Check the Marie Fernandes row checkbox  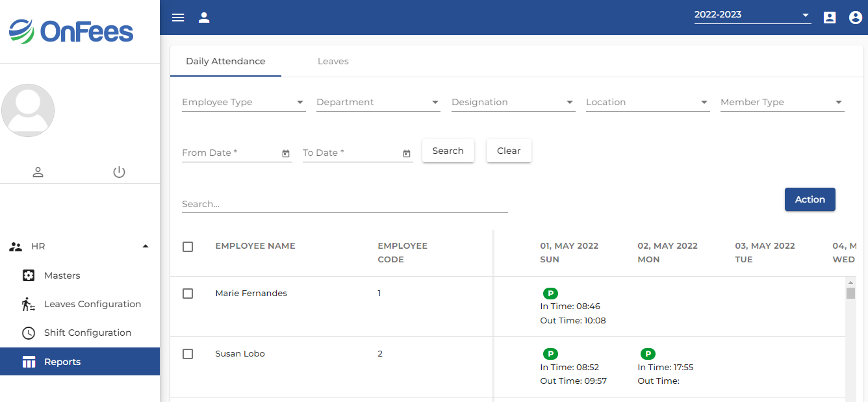pos(188,294)
